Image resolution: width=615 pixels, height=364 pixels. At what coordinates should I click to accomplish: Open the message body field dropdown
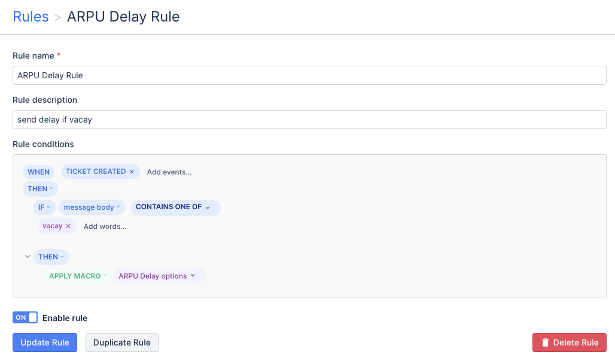click(92, 207)
